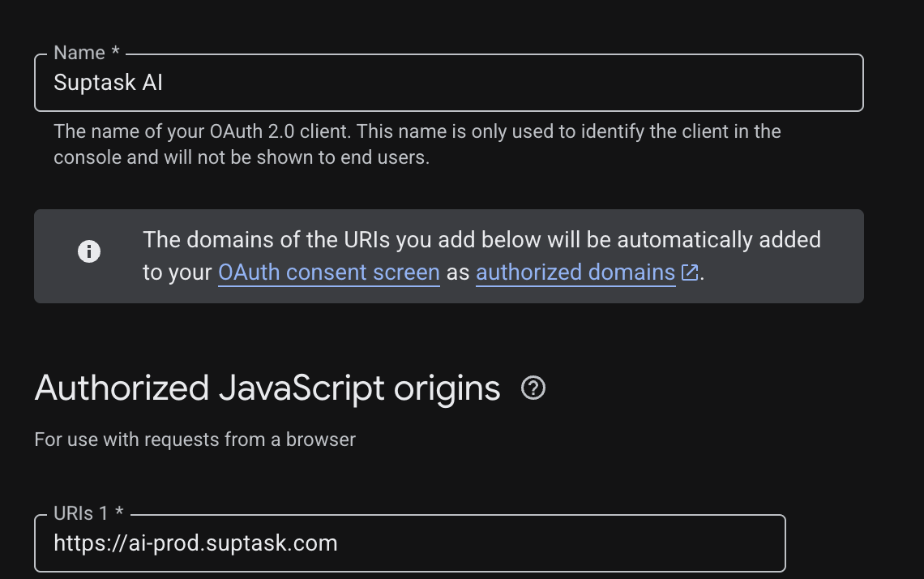Click 'console and will not be shown' helper line
The image size is (924, 579).
point(242,157)
